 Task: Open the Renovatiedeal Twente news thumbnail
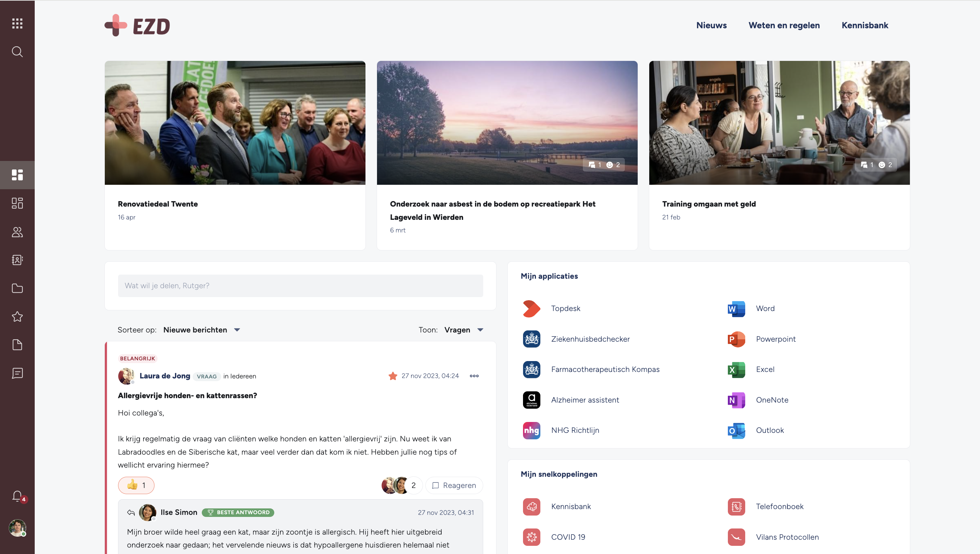click(x=235, y=123)
